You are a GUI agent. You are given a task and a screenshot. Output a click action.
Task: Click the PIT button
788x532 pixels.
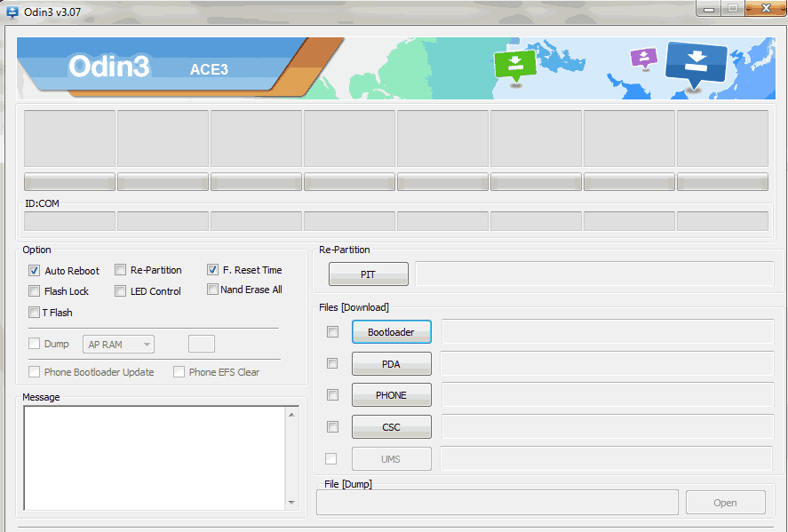pos(369,274)
